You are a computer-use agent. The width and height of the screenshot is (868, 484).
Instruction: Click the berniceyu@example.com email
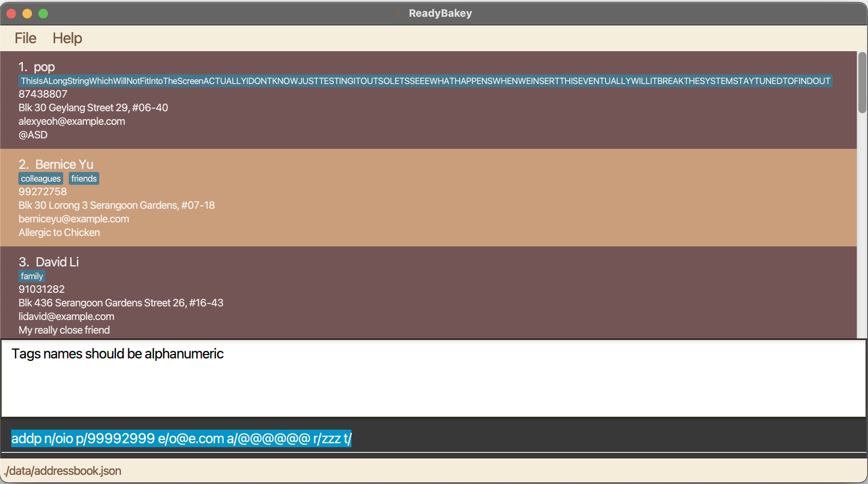coord(74,219)
